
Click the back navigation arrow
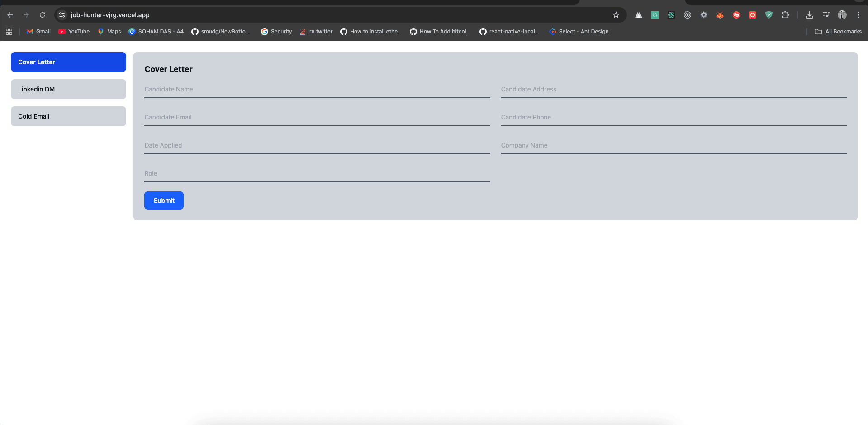pyautogui.click(x=10, y=15)
